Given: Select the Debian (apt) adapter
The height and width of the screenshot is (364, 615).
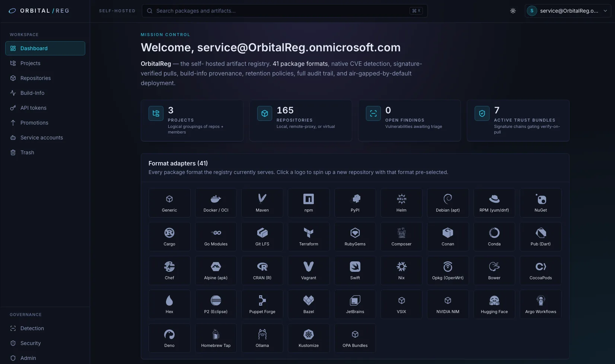Looking at the screenshot, I should click(x=448, y=203).
